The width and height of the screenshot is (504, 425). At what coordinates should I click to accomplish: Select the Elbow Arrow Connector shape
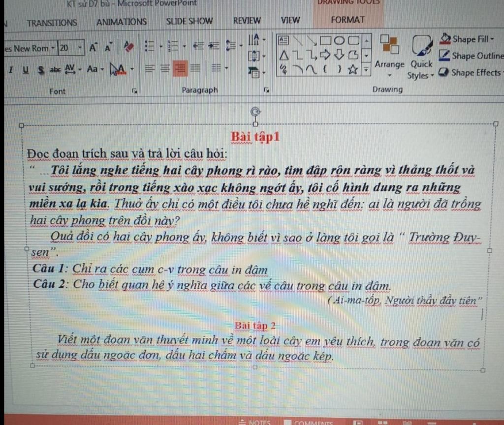click(x=312, y=55)
